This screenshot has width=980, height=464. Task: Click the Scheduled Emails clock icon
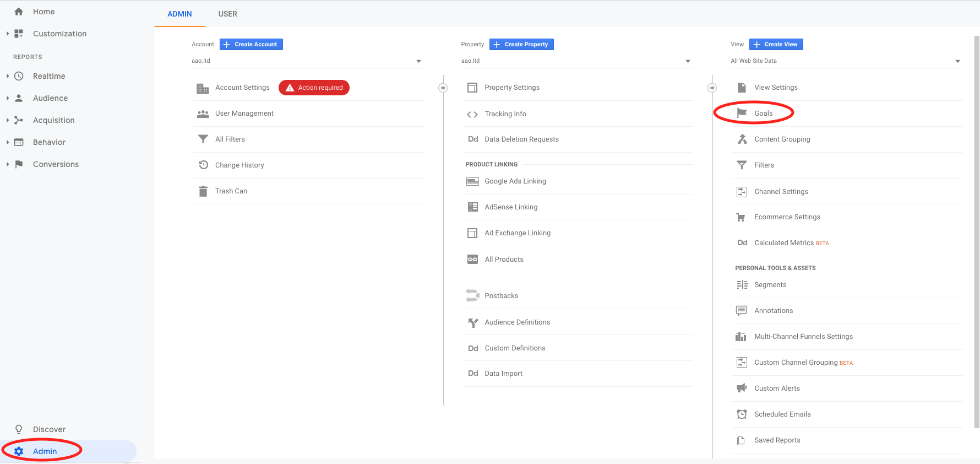742,414
